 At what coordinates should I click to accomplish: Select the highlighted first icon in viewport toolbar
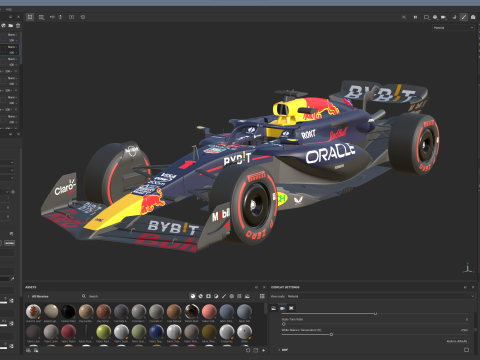click(x=30, y=17)
